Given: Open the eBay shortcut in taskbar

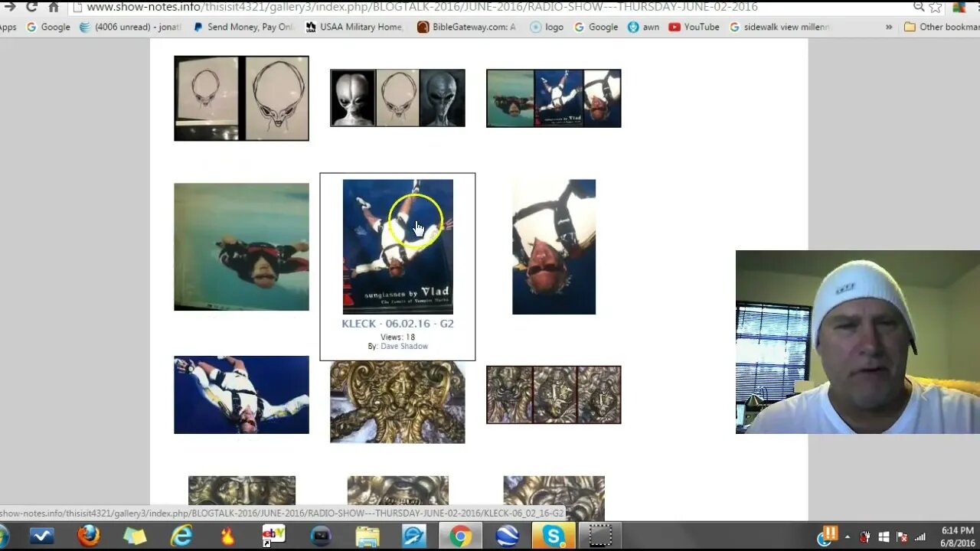Looking at the screenshot, I should (x=273, y=536).
